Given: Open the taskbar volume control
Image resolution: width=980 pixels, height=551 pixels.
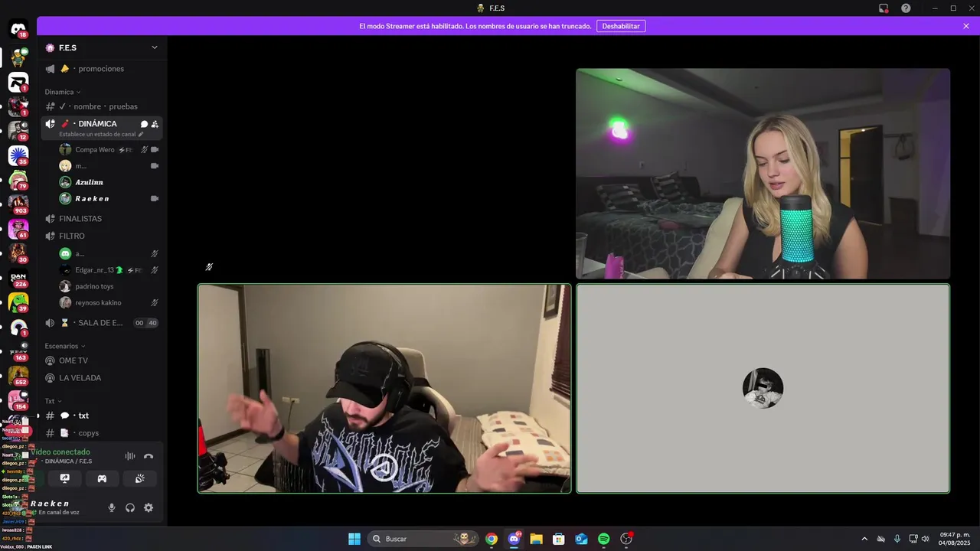Looking at the screenshot, I should pyautogui.click(x=926, y=539).
